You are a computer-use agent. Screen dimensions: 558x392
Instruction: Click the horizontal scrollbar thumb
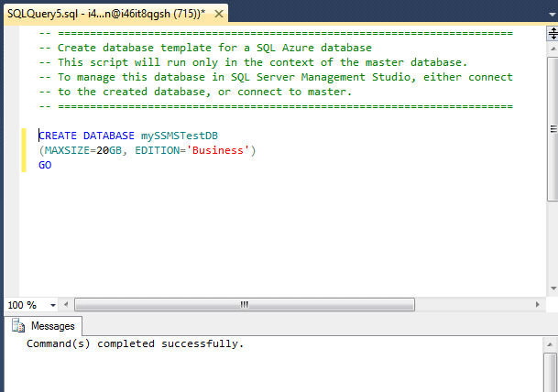(x=245, y=305)
